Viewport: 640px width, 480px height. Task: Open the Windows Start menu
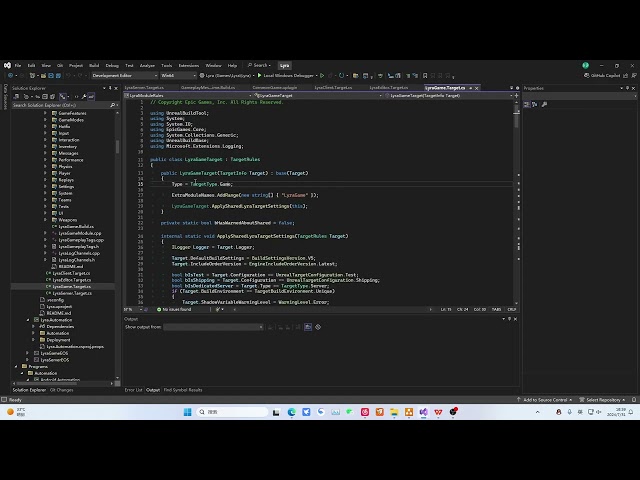187,412
